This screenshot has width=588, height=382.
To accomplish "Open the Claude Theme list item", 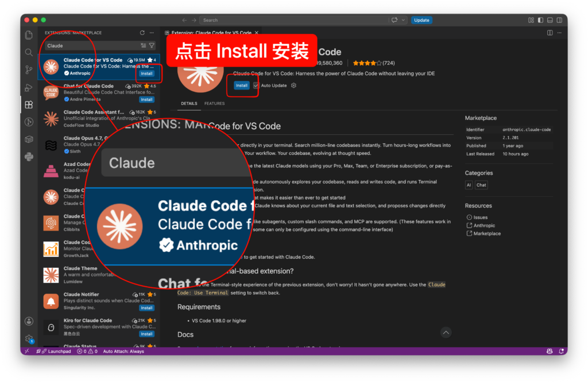I will click(99, 275).
